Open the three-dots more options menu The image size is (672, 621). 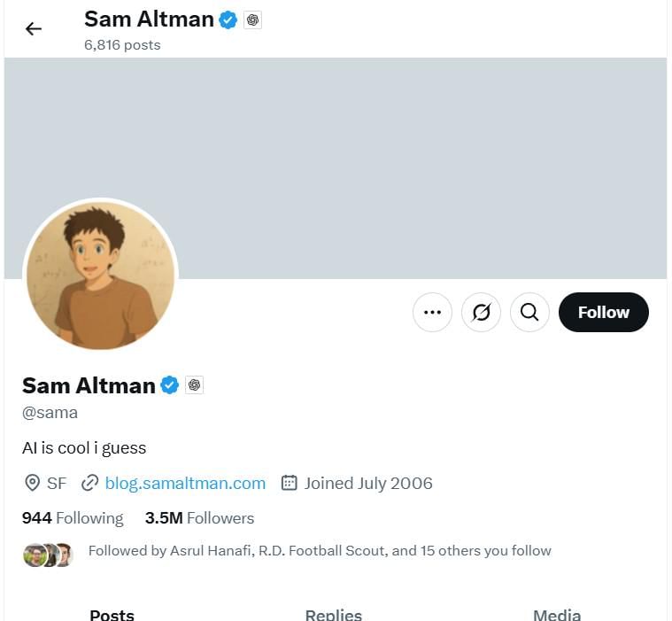point(432,312)
